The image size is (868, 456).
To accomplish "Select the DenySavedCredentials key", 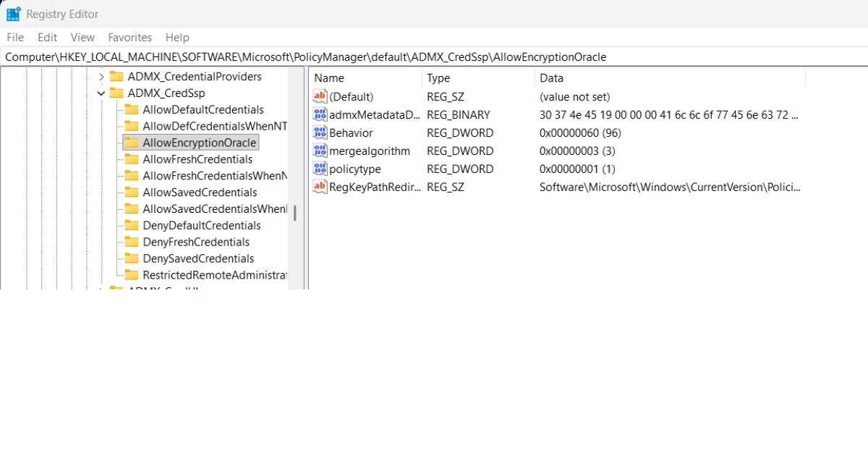I will click(198, 258).
